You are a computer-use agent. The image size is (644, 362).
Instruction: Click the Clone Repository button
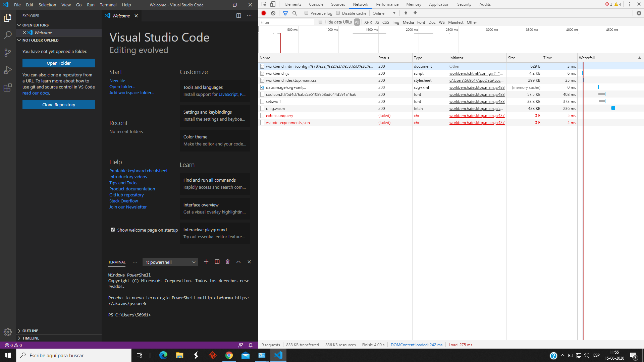pos(59,105)
